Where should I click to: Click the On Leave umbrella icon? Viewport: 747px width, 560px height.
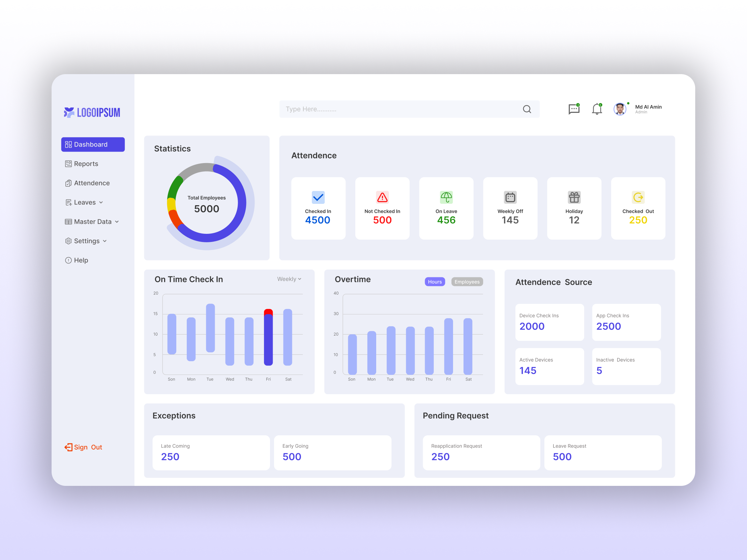pos(446,197)
